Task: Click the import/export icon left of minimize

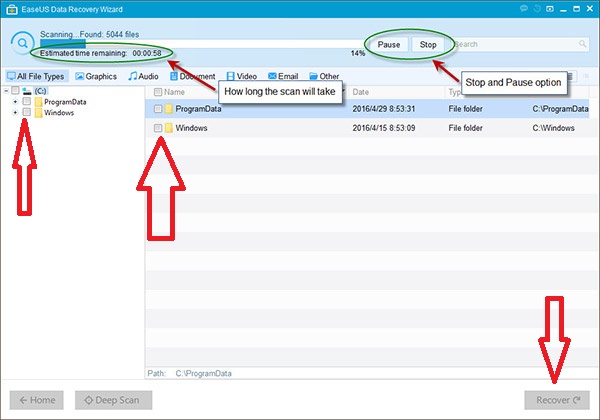Action: [550, 8]
